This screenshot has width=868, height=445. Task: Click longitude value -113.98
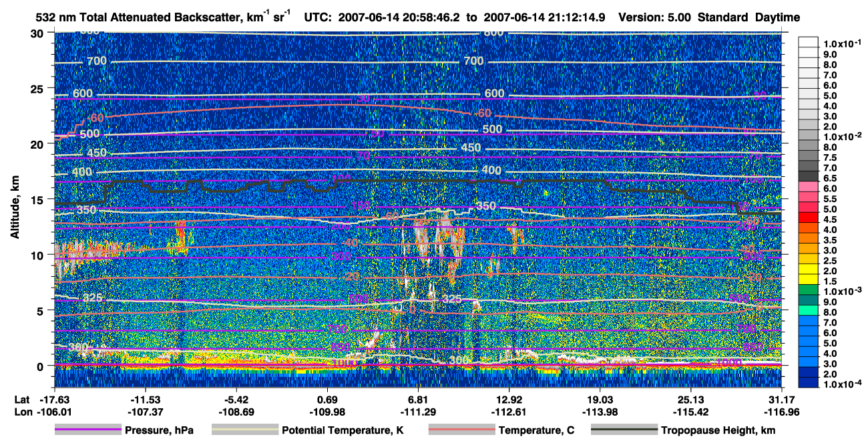pyautogui.click(x=600, y=412)
